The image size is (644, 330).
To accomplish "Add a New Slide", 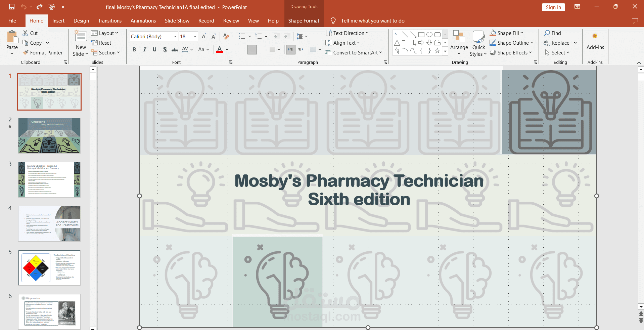I will coord(81,43).
